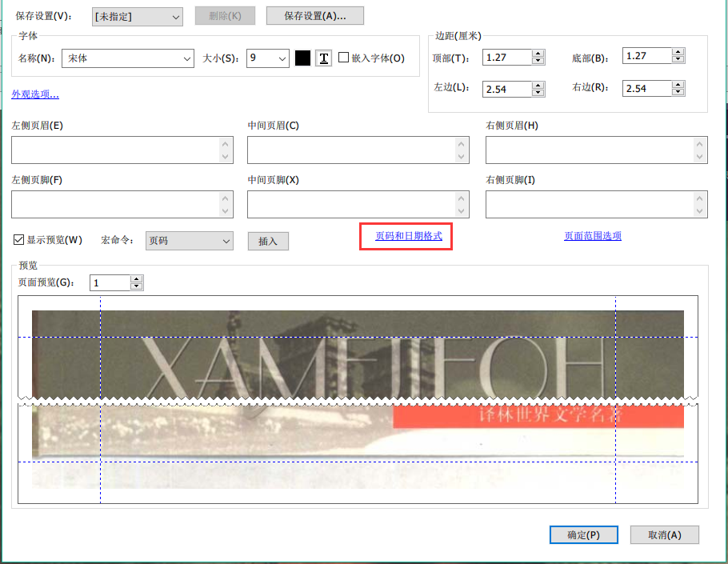Click the 插入 button to insert macro
The height and width of the screenshot is (564, 728).
click(x=268, y=241)
